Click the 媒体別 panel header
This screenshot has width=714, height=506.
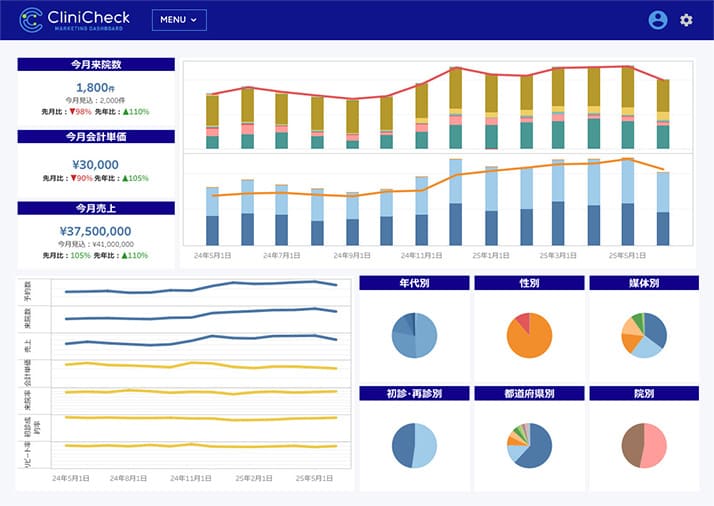pos(644,283)
